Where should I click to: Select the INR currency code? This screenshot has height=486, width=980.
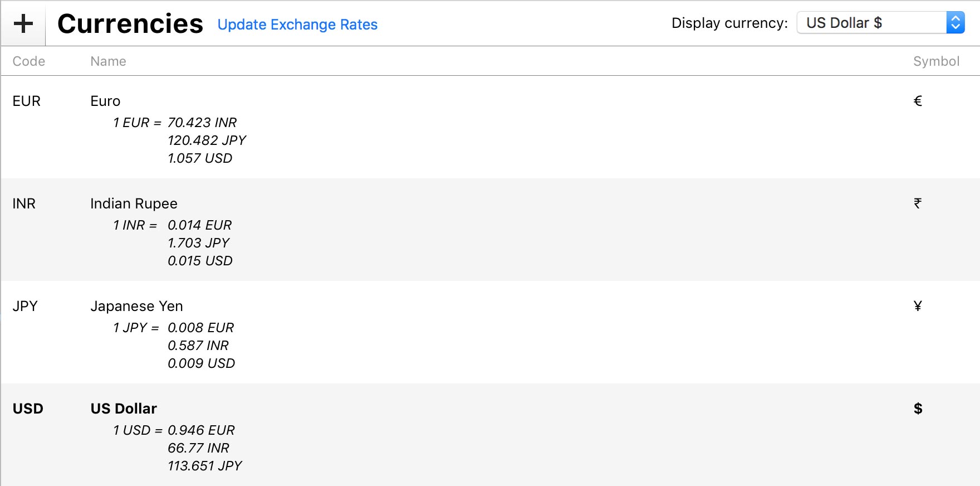coord(24,203)
